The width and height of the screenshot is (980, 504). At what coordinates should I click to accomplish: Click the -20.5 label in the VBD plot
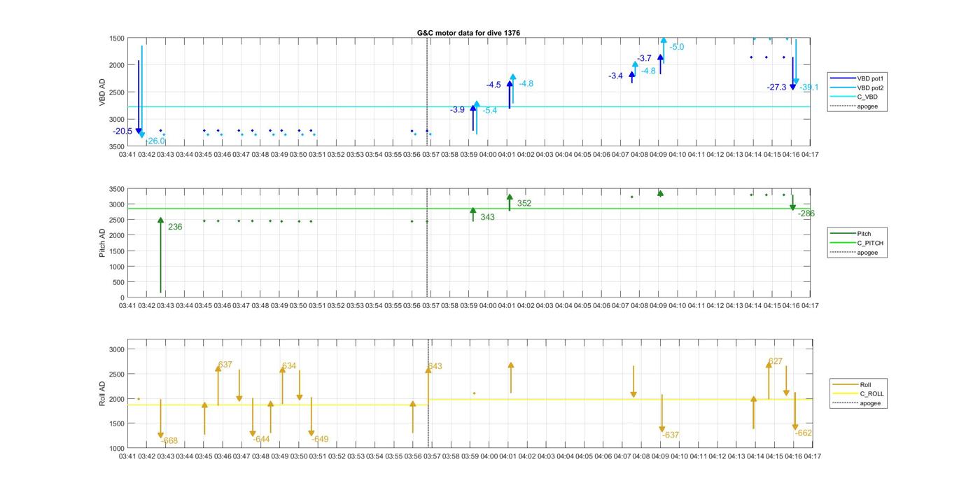pyautogui.click(x=122, y=132)
